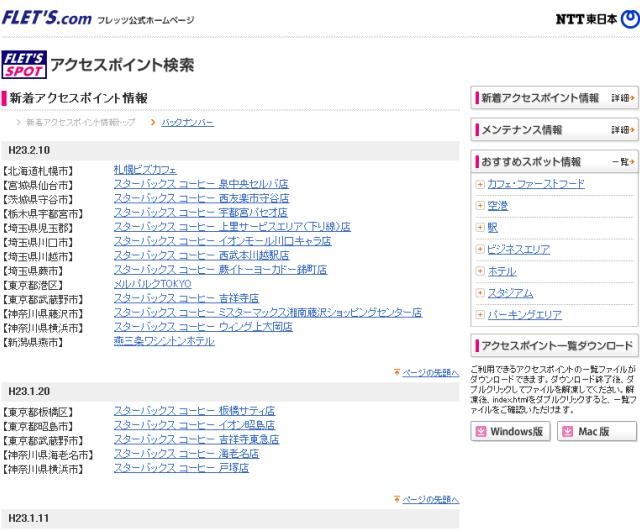Select 新着アクセスポイント情報トップ breadcrumb
Image resolution: width=640 pixels, height=530 pixels.
(x=80, y=122)
